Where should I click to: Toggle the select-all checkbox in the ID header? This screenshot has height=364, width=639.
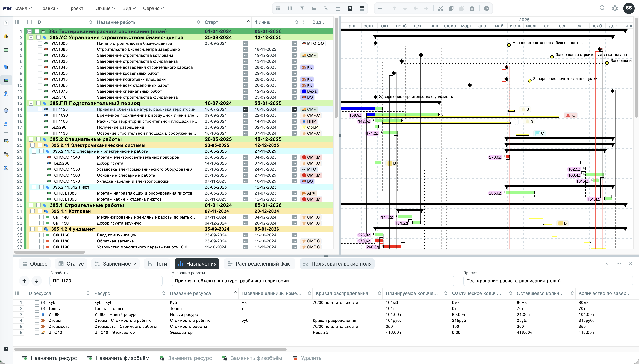30,22
